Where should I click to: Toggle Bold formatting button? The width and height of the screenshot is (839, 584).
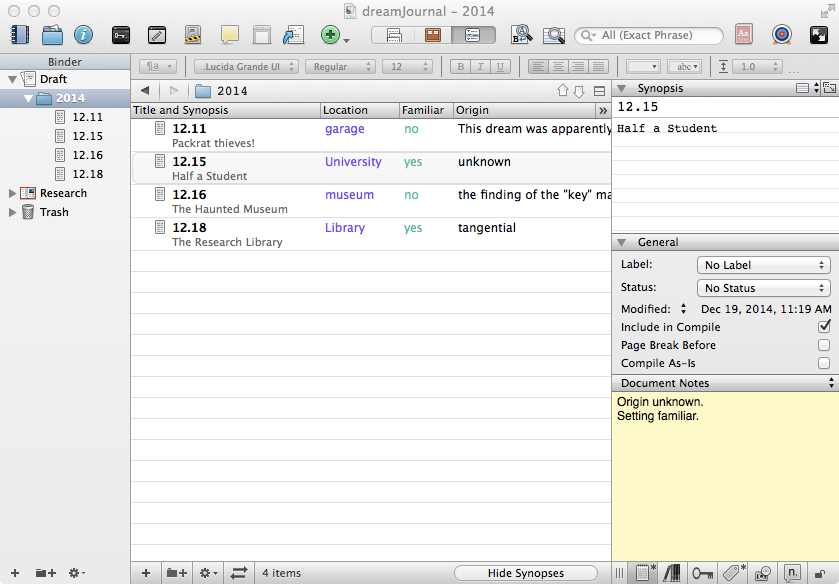tap(460, 66)
